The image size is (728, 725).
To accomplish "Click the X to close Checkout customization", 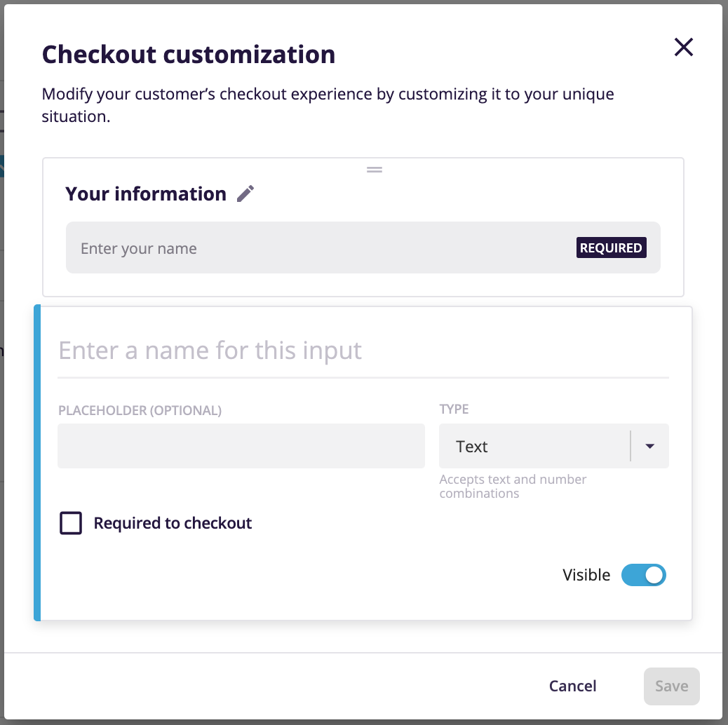I will 683,47.
